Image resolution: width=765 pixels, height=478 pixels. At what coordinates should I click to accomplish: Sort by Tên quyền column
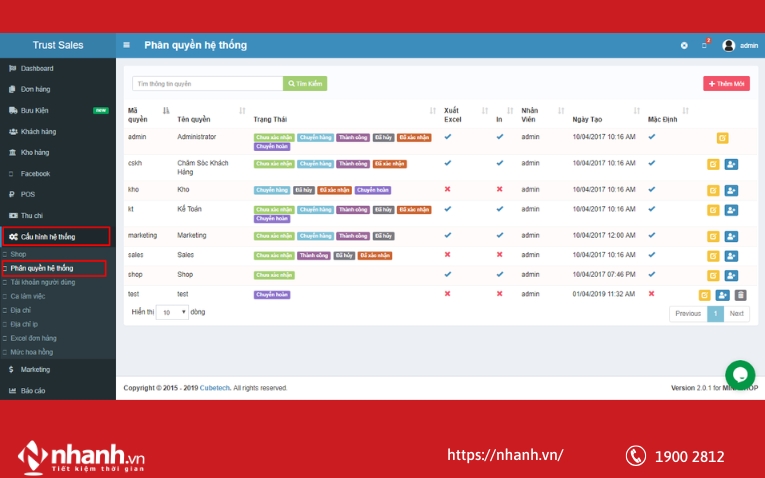click(211, 115)
